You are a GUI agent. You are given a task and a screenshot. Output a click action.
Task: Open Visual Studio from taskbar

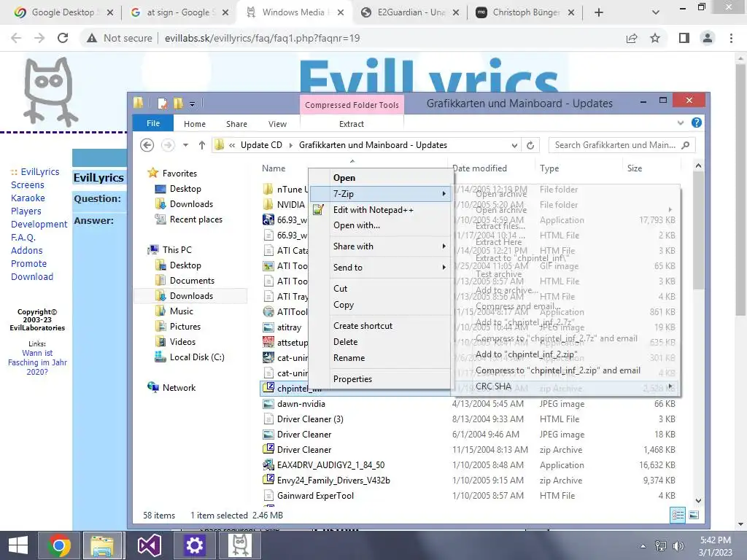(x=149, y=545)
